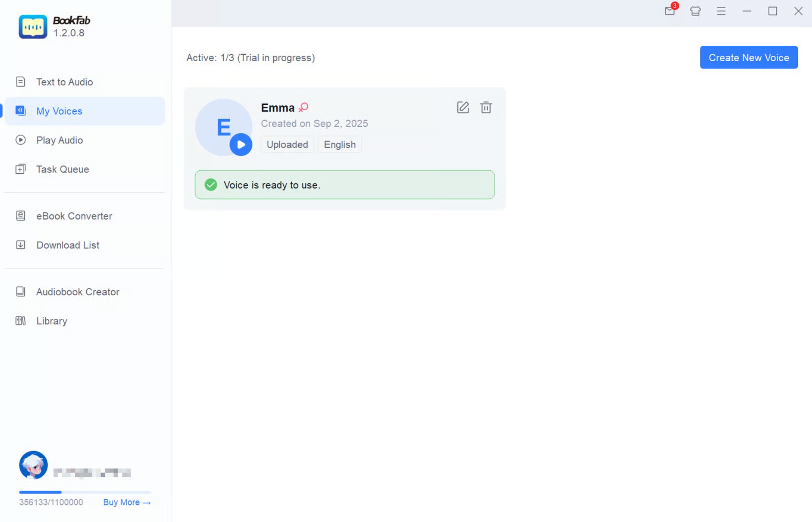Select My Voices in sidebar
812x522 pixels.
click(x=59, y=111)
